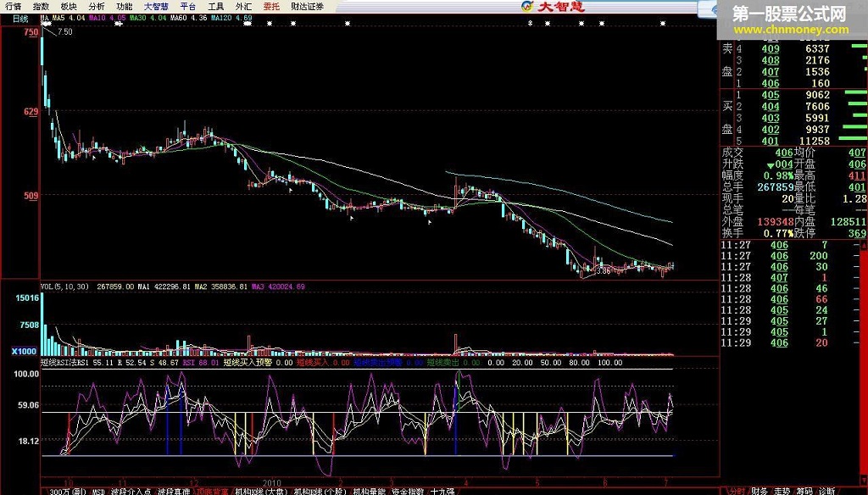Screen dimensions: 868x495
Task: Open the 工具 menu
Action: coord(216,6)
